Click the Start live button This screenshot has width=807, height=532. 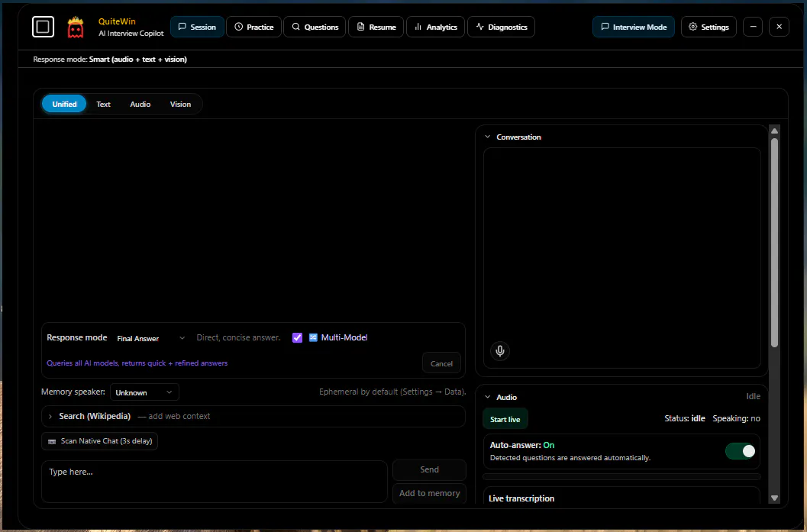click(505, 419)
